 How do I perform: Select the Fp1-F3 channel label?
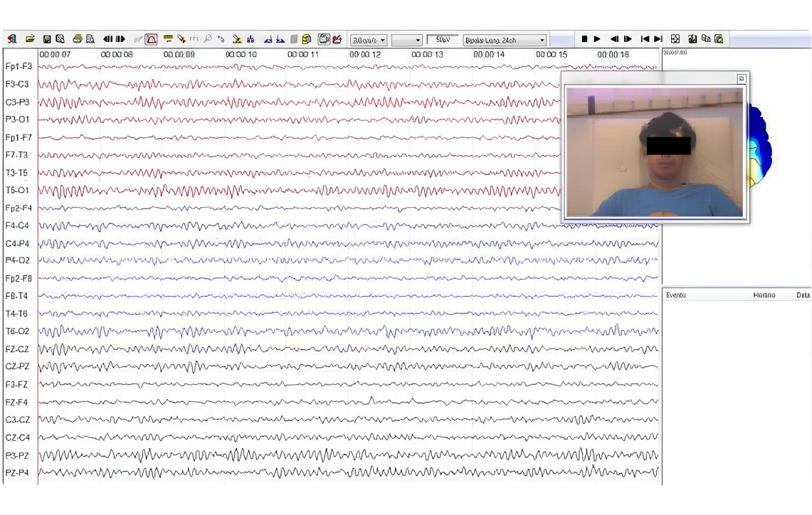point(19,66)
